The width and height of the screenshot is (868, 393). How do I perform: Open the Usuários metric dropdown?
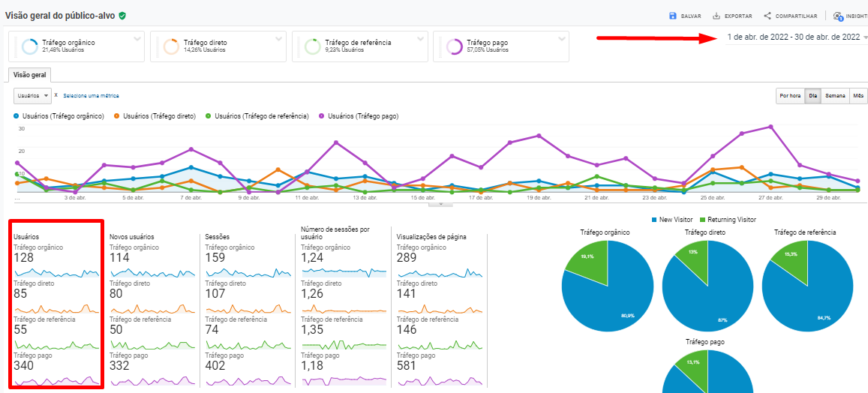[x=32, y=96]
